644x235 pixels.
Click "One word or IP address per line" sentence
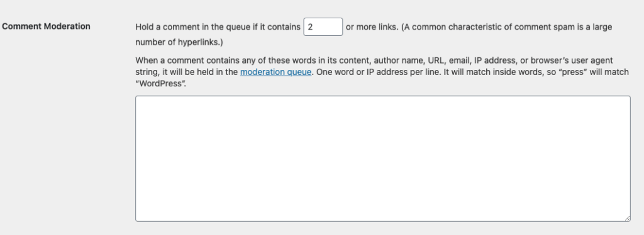click(377, 72)
